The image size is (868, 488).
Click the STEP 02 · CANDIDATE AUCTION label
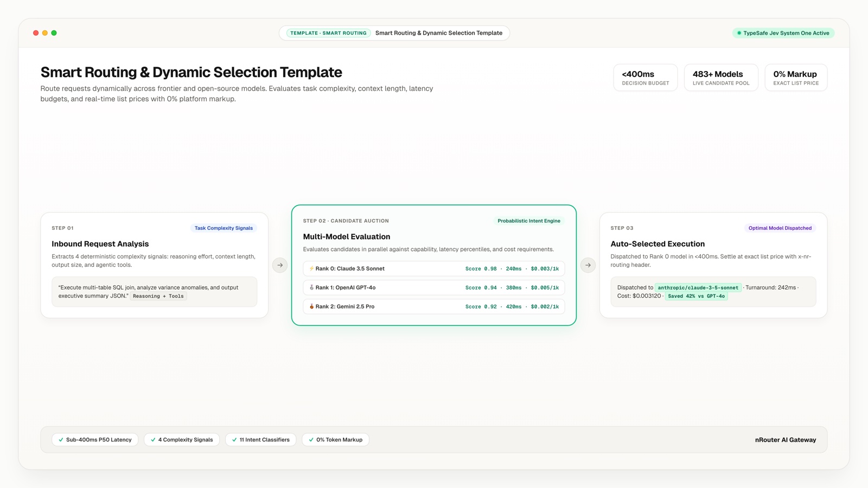[346, 221]
